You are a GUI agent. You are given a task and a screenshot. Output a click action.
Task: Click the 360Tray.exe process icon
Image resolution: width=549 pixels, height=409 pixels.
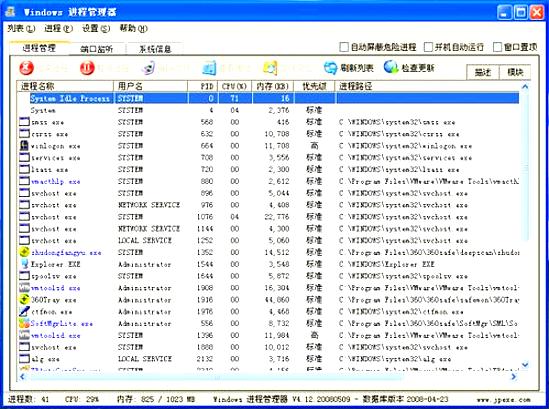pyautogui.click(x=24, y=300)
